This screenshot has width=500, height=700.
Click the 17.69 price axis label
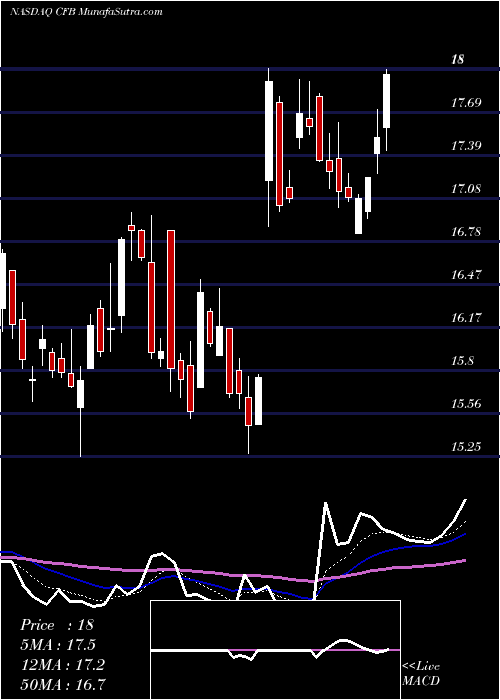click(466, 103)
